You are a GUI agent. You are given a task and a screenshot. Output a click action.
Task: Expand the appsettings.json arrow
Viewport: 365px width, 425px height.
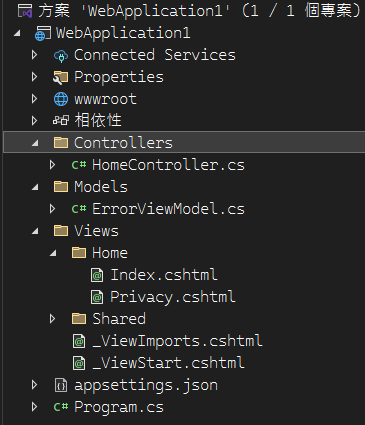(x=34, y=385)
